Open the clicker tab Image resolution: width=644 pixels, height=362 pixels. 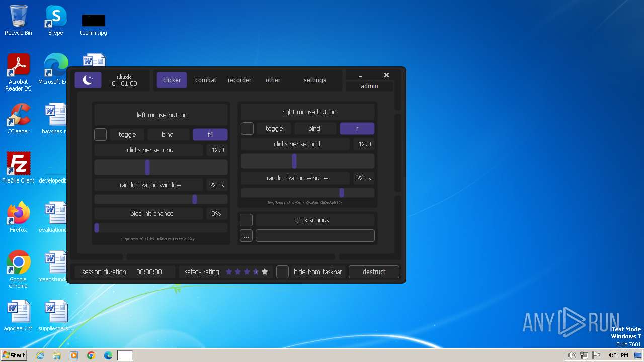172,80
